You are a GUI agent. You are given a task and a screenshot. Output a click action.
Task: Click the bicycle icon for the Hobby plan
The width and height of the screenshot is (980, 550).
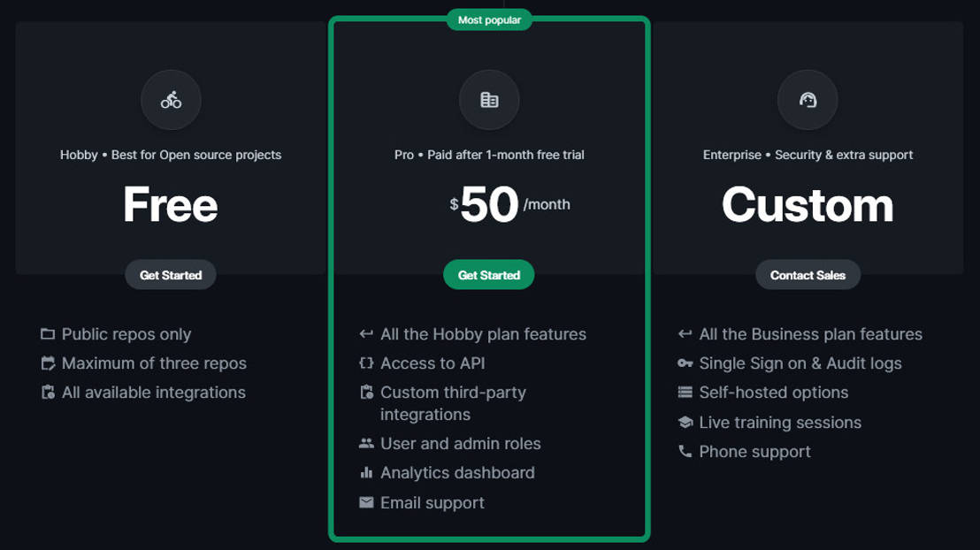[171, 100]
